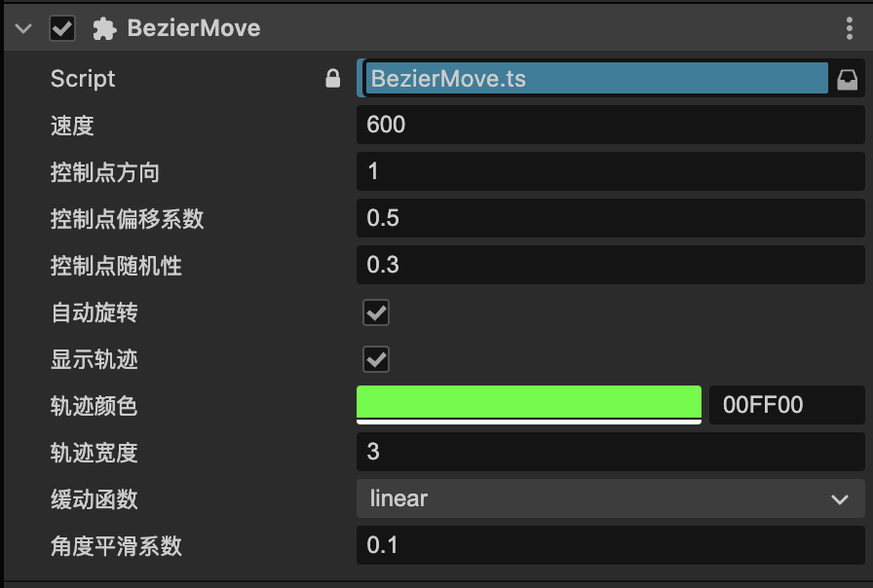Click the 00FF00 hex color field
Image resolution: width=873 pixels, height=588 pixels.
(785, 405)
